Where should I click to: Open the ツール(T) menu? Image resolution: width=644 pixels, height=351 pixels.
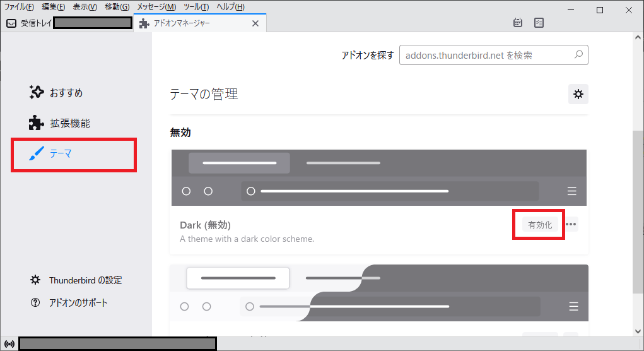[x=196, y=6]
